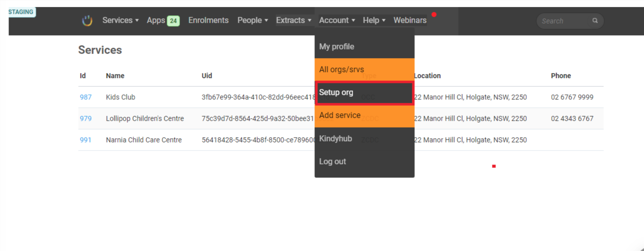Screen dimensions: 644x251
Task: Go to Enrolments
Action: click(208, 20)
